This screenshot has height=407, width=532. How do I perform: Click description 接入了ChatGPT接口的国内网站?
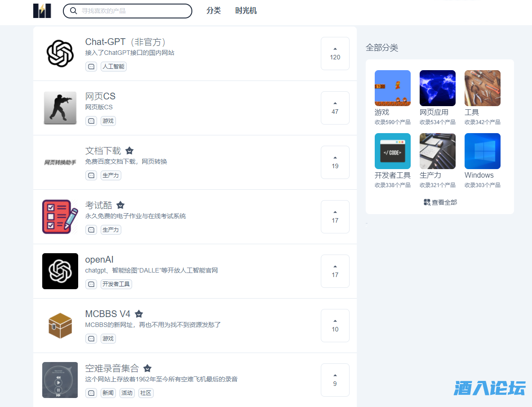pos(129,53)
